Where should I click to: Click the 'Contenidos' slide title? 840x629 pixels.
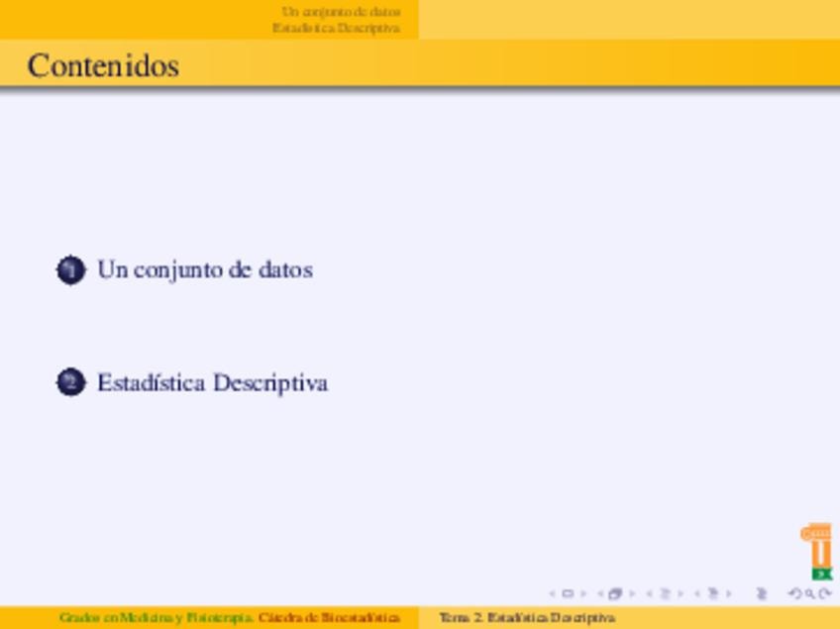pyautogui.click(x=103, y=66)
